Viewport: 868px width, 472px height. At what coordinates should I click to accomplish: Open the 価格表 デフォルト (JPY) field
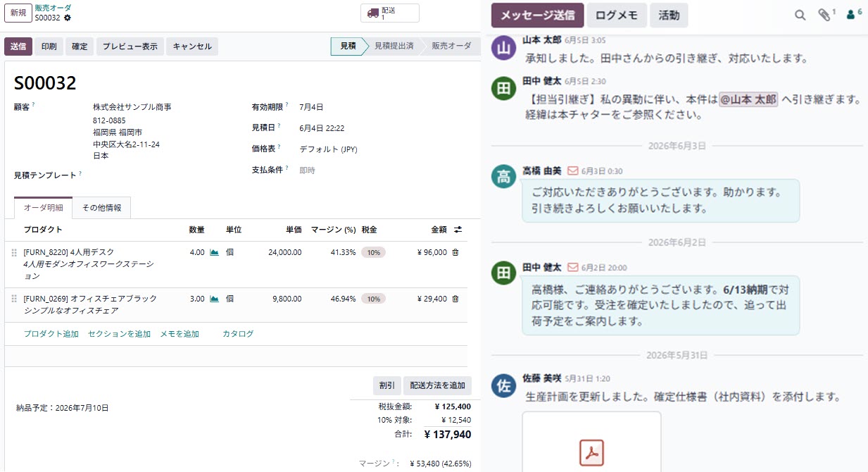click(329, 149)
